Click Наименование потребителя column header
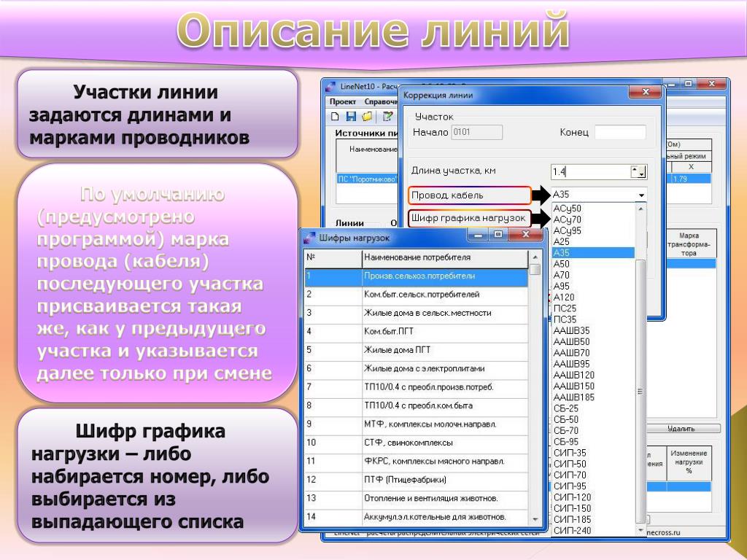Screen dimensions: 747x560 [445, 257]
